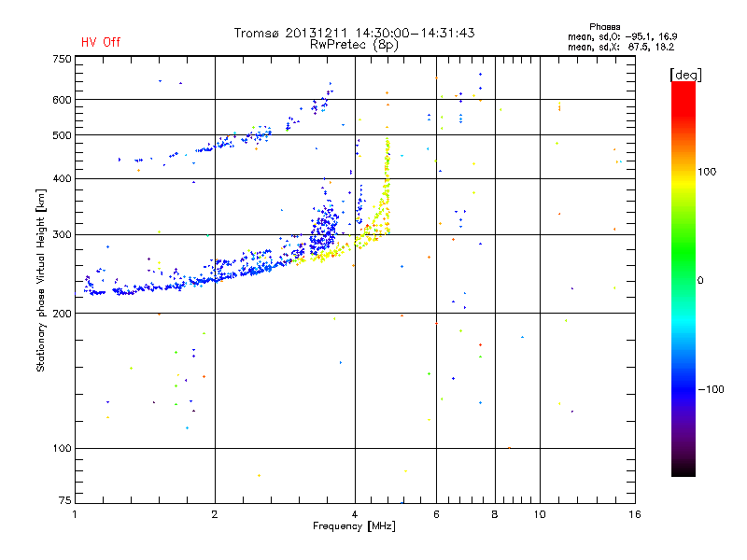This screenshot has width=747, height=560.
Task: Click the x-axis tick label '8'
Action: tap(495, 514)
